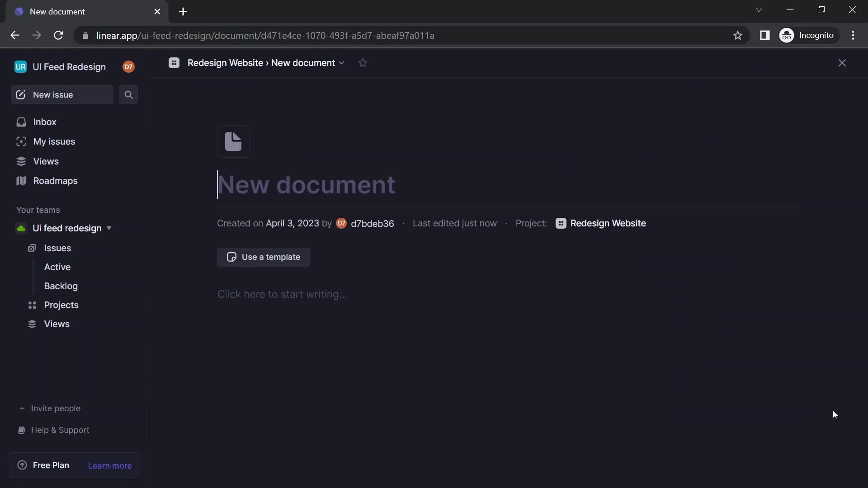This screenshot has width=868, height=488.
Task: Click Backlog issues filter in sidebar
Action: 61,286
